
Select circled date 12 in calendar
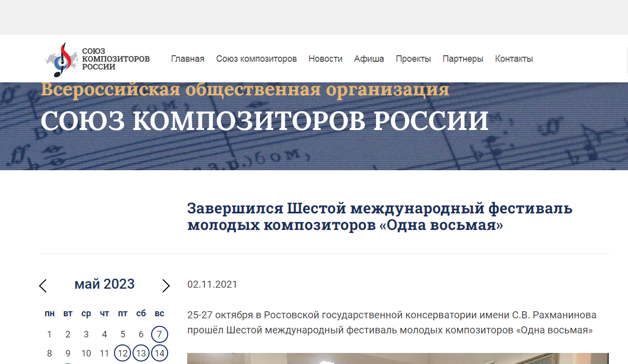pyautogui.click(x=122, y=353)
